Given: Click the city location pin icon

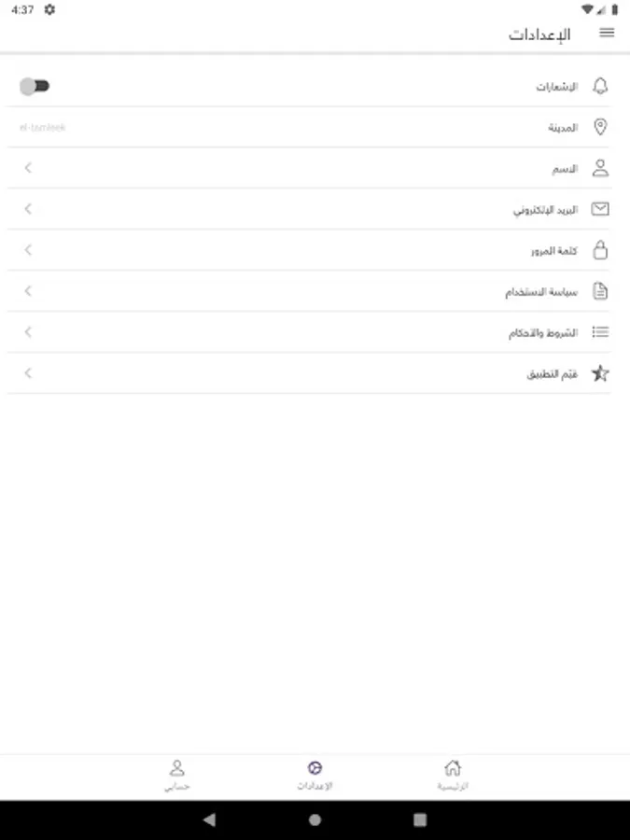Looking at the screenshot, I should (600, 128).
